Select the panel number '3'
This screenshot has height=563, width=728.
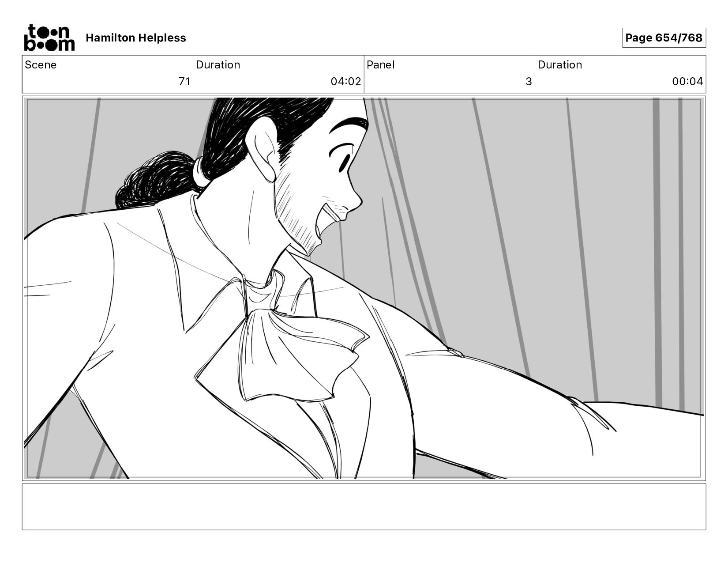tap(529, 82)
